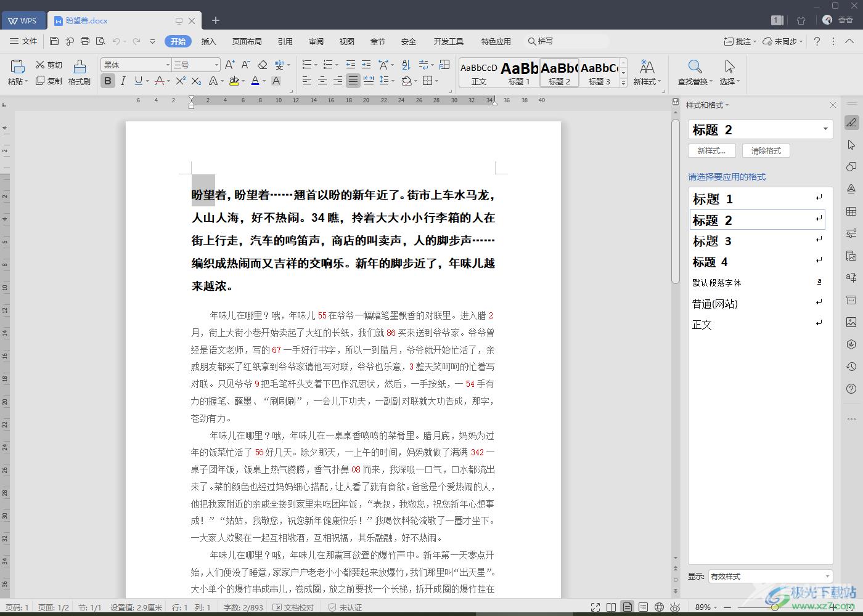Click the font color red A swatch
The width and height of the screenshot is (863, 616).
pos(255,81)
